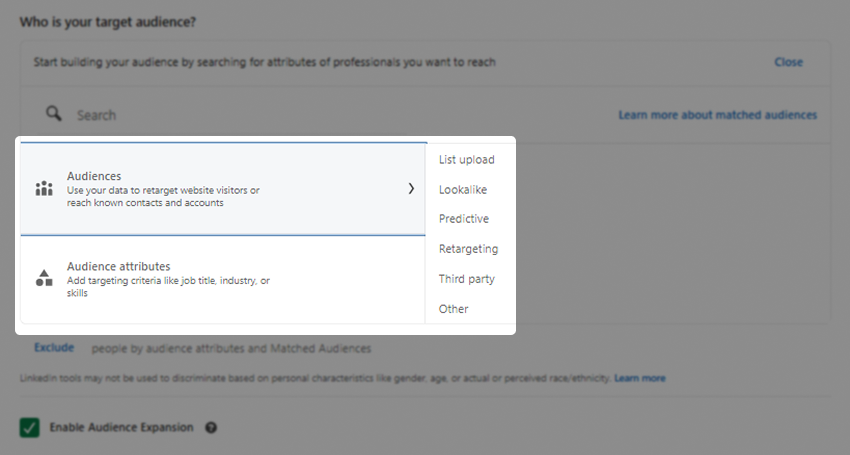
Task: Open the Audiences category row
Action: [223, 189]
